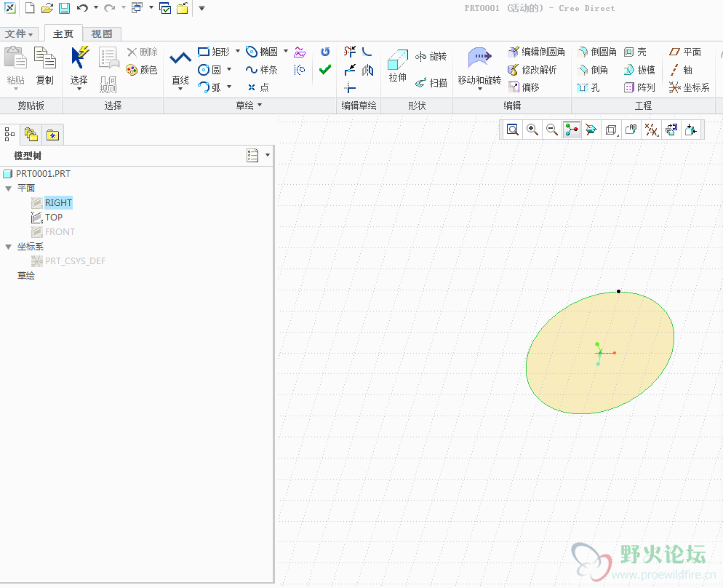Undo the last action
Screen dimensions: 723x588
[82, 8]
